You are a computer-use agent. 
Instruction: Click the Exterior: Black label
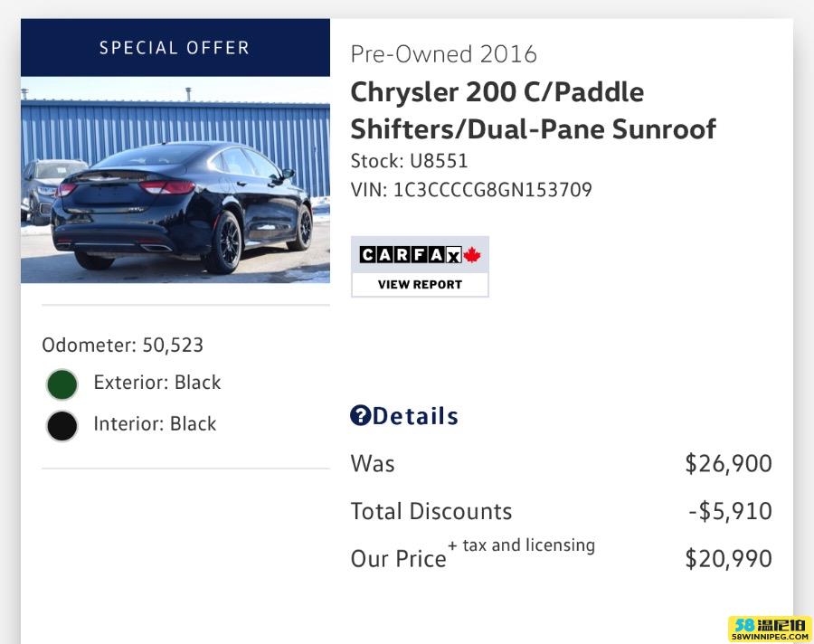(x=157, y=383)
